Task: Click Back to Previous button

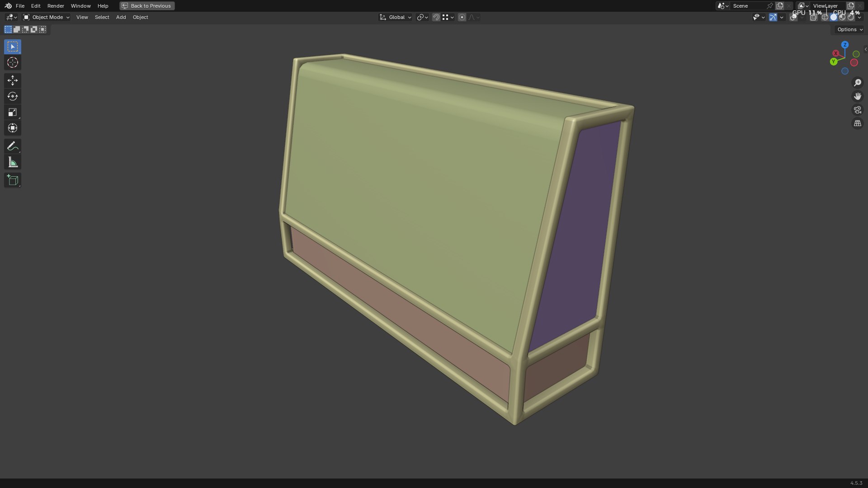Action: click(x=147, y=6)
